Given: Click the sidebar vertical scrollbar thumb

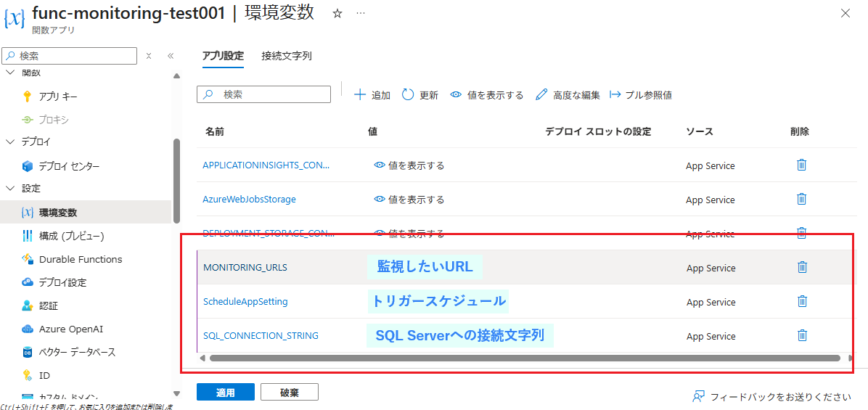Looking at the screenshot, I should pyautogui.click(x=176, y=181).
